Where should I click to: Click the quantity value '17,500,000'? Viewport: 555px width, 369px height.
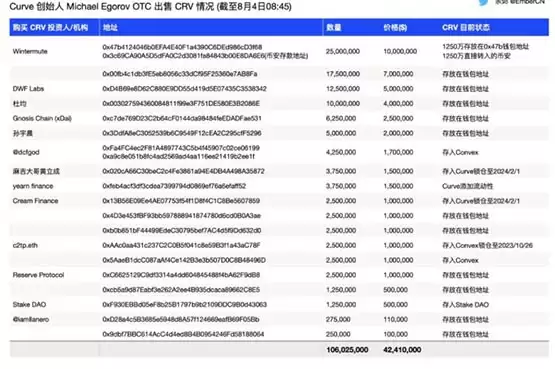tap(343, 74)
